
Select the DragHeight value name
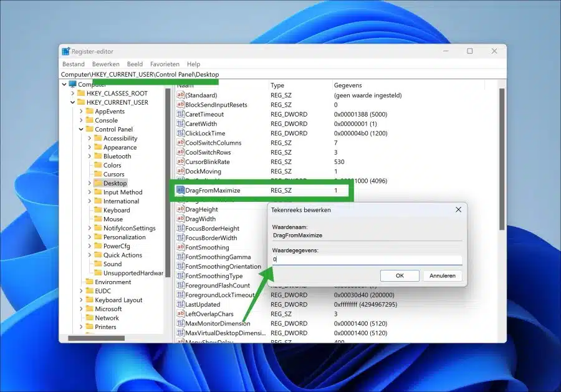click(x=202, y=209)
